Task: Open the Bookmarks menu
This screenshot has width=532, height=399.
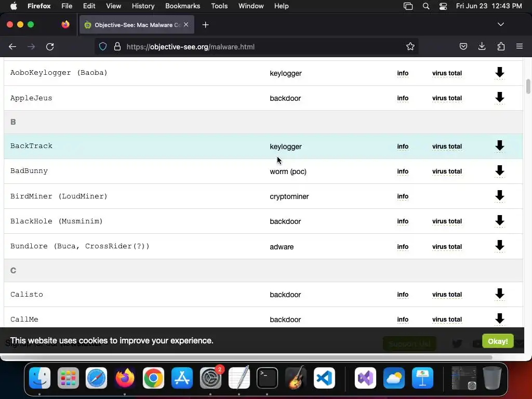Action: tap(182, 6)
